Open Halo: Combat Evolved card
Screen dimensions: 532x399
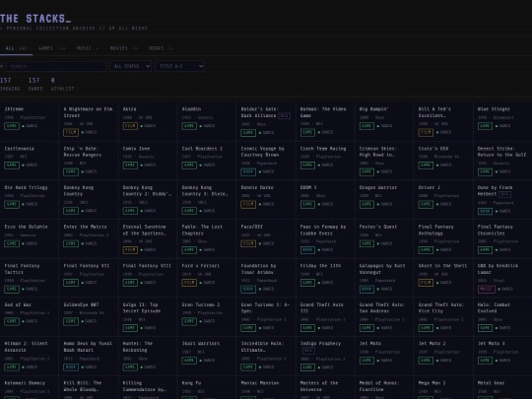pyautogui.click(x=502, y=317)
